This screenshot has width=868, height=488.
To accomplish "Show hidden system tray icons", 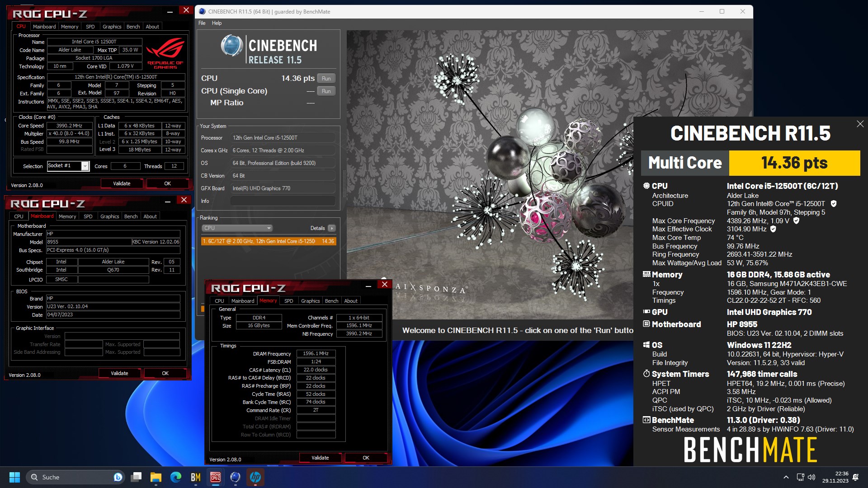I will click(x=786, y=477).
